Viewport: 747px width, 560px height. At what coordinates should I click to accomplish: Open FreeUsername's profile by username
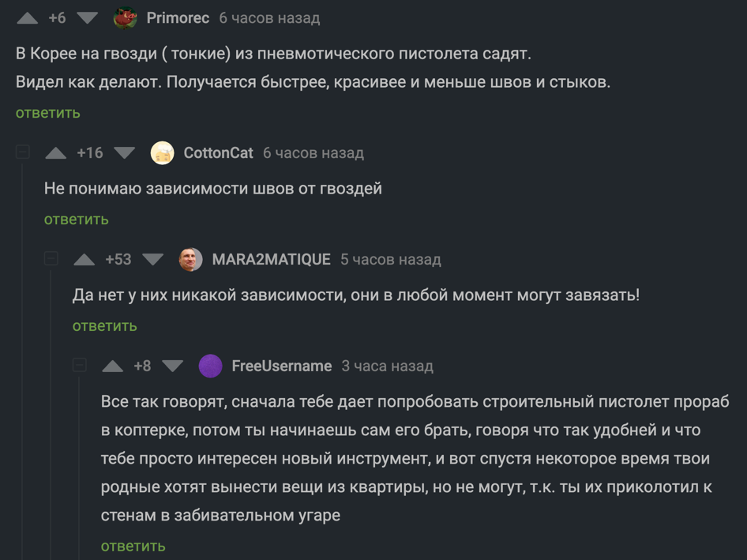coord(281,366)
